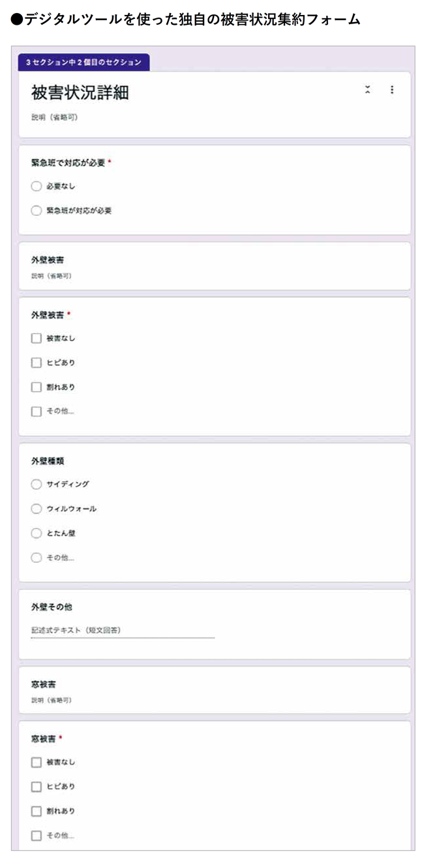Select その他 under 外壁種類
Screen dimensions: 437x868
37,558
